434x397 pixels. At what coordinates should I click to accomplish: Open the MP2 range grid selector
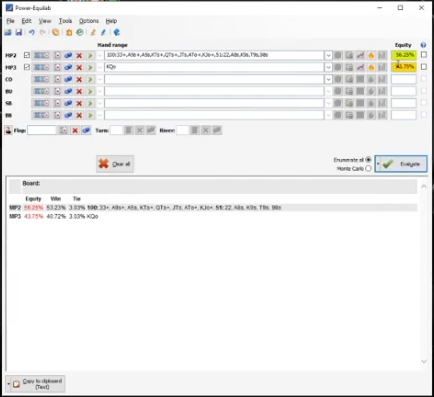coord(41,55)
